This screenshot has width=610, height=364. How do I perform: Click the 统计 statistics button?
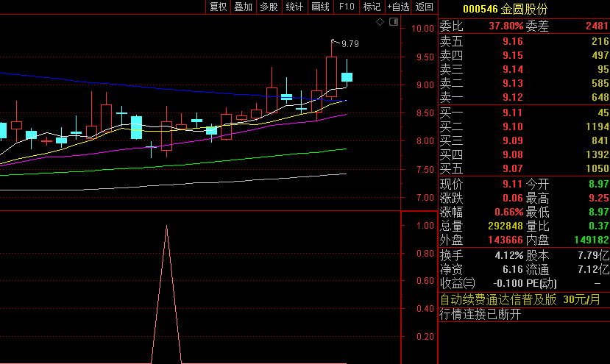pyautogui.click(x=294, y=7)
